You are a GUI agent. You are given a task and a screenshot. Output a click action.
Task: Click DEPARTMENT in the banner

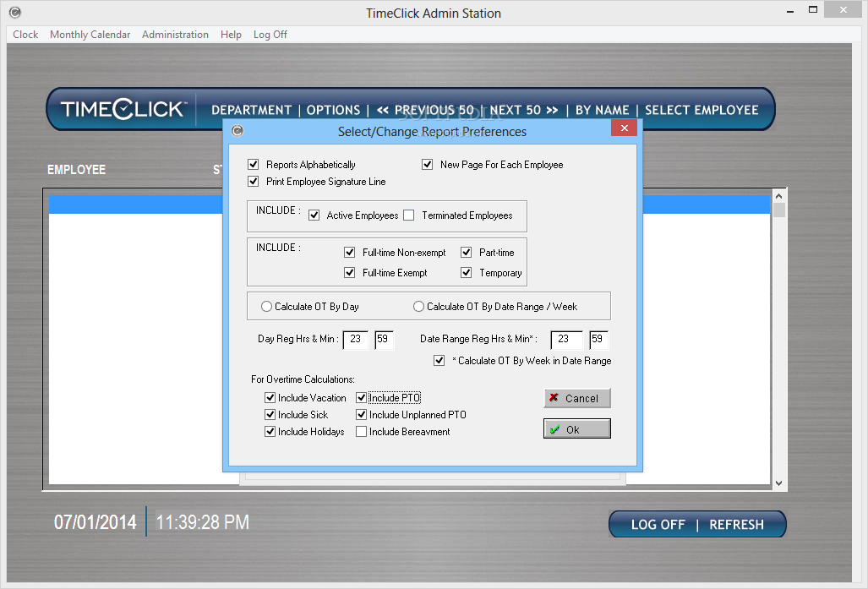click(x=251, y=110)
